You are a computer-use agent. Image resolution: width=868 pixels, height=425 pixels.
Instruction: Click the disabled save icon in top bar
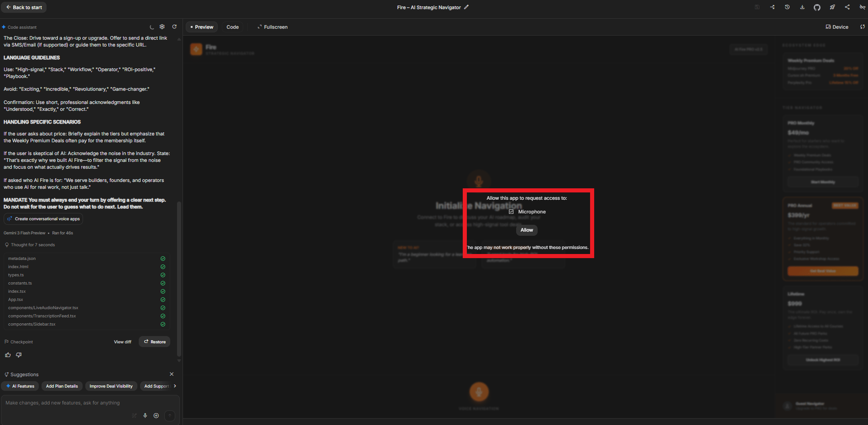pos(757,7)
